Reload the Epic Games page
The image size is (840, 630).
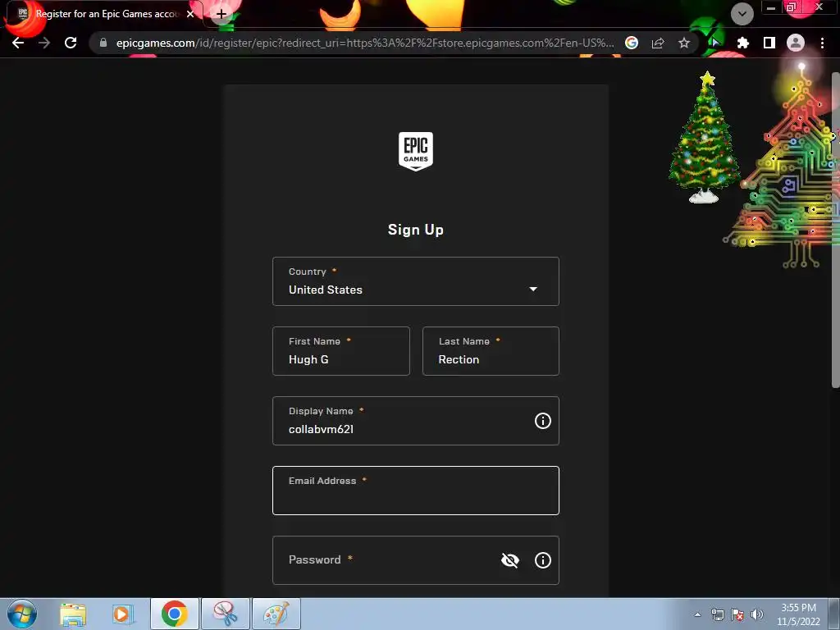(x=71, y=43)
